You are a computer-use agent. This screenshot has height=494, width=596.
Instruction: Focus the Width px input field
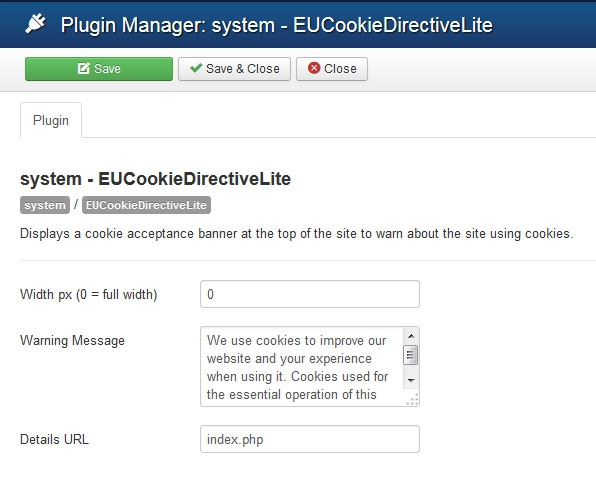pos(310,294)
